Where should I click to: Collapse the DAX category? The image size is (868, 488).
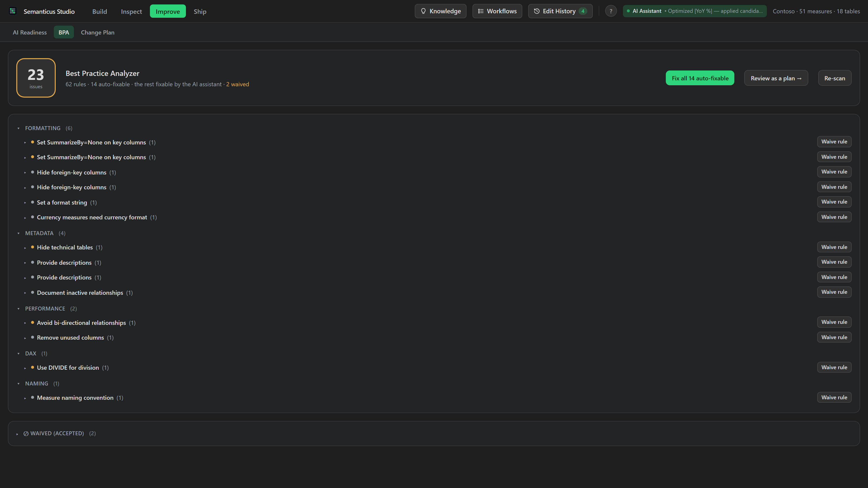18,354
